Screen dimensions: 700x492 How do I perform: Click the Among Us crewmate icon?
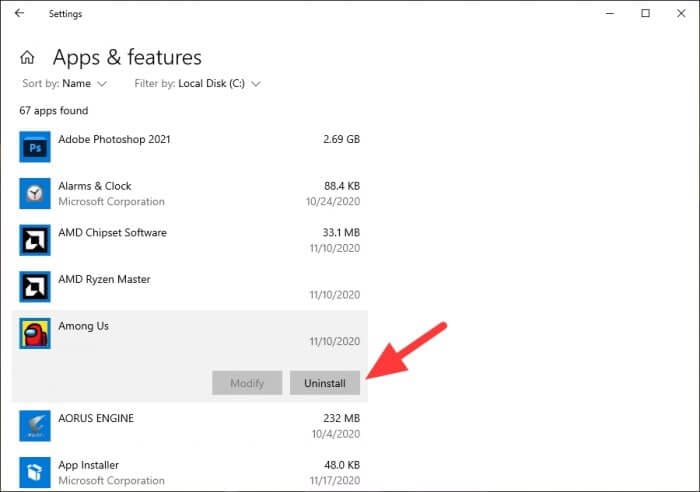[35, 333]
